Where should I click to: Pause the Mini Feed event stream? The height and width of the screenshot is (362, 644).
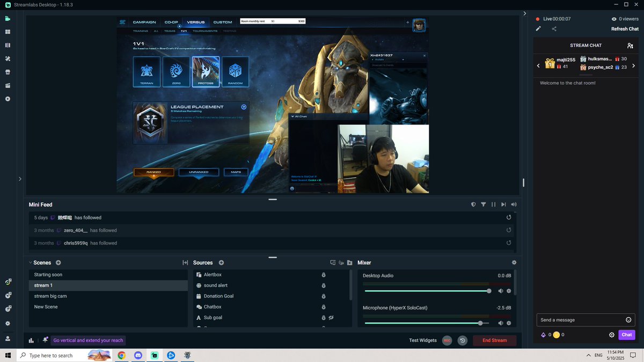pyautogui.click(x=493, y=204)
